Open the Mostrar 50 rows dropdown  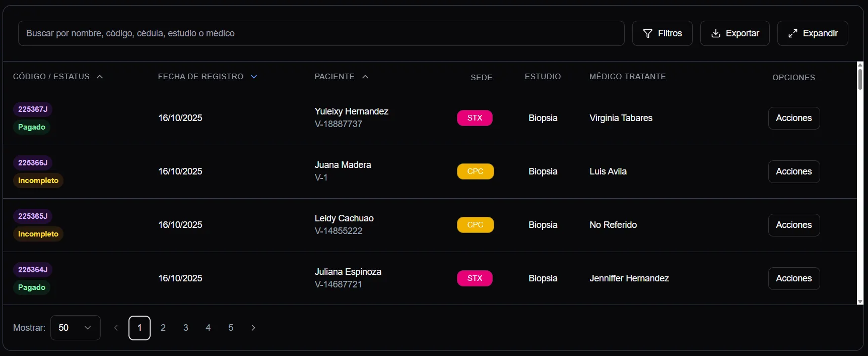(x=76, y=328)
